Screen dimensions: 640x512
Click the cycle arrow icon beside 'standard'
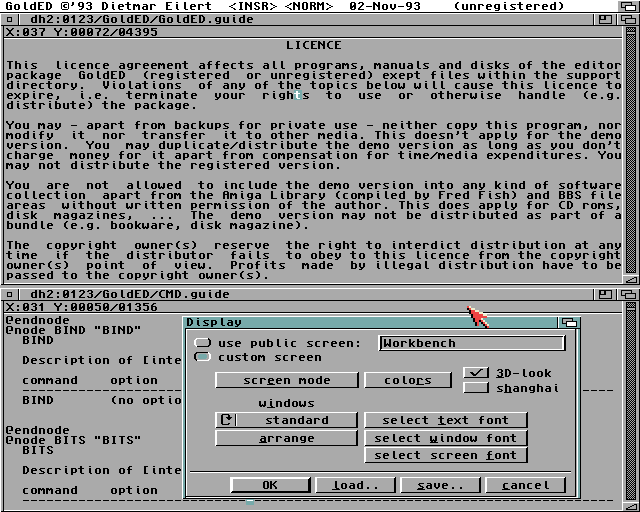point(226,420)
